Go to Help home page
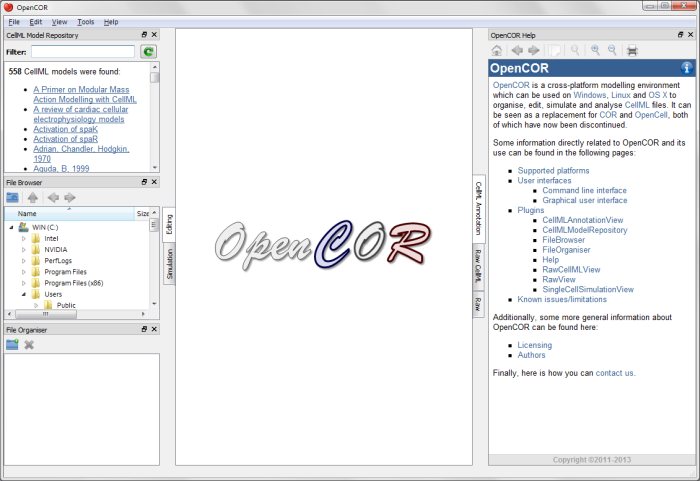 point(496,50)
